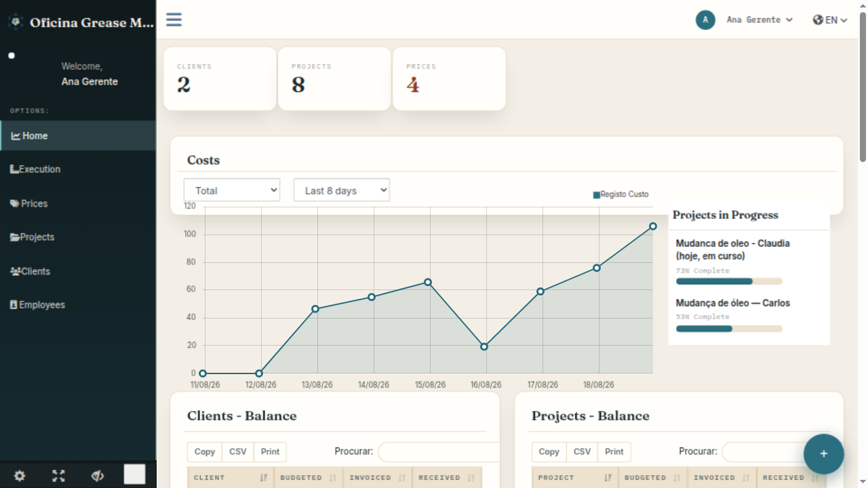
Task: Export Clients - Balance as CSV
Action: pyautogui.click(x=238, y=452)
